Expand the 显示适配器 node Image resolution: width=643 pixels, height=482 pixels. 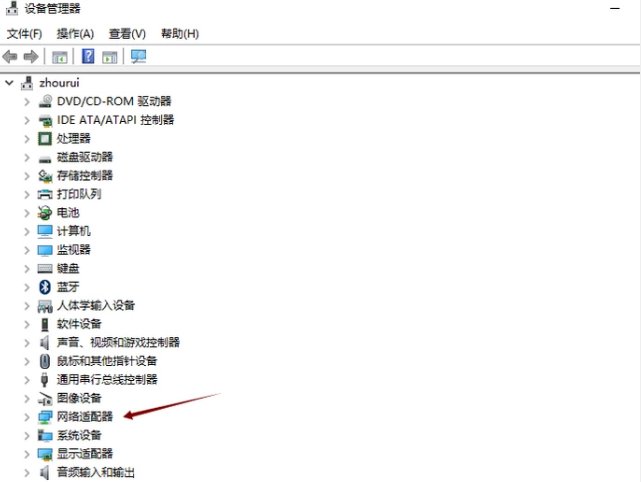coord(27,454)
